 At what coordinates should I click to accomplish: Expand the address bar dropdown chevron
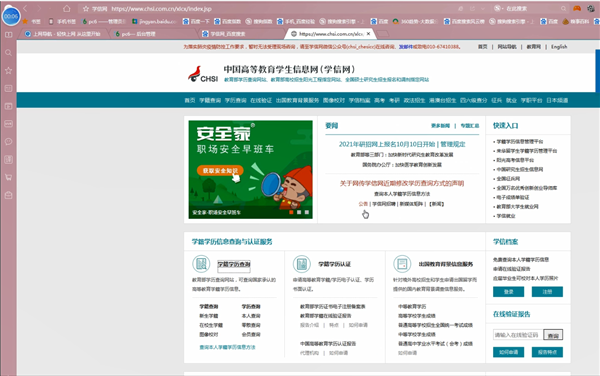[483, 8]
